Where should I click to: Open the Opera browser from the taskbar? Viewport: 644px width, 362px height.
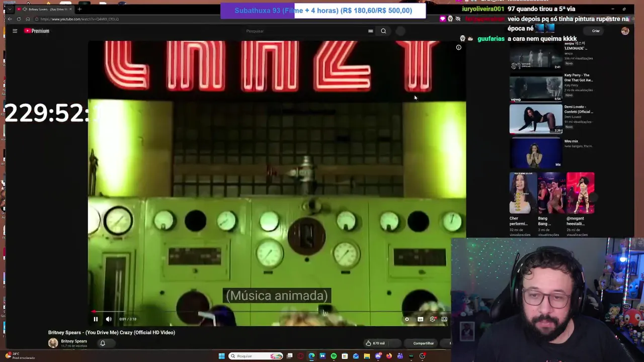301,356
